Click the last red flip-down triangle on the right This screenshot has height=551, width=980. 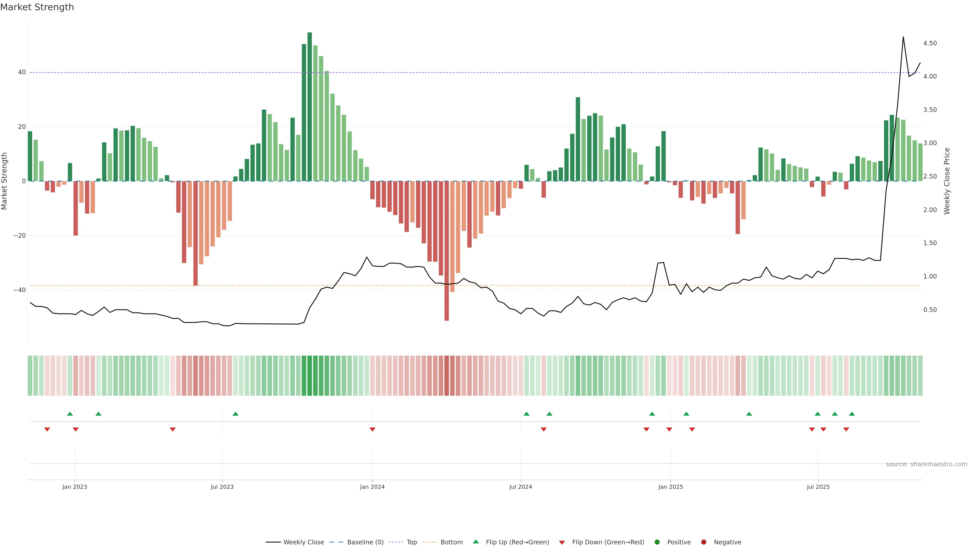846,429
